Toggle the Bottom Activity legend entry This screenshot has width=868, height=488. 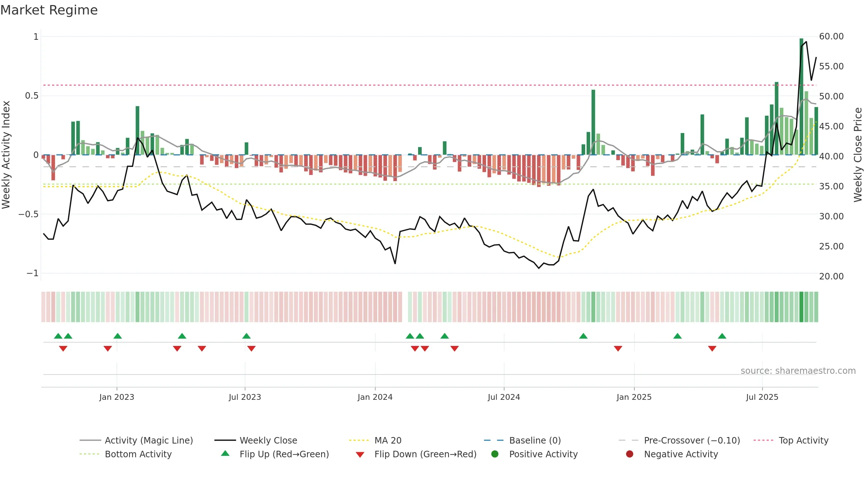(125, 454)
